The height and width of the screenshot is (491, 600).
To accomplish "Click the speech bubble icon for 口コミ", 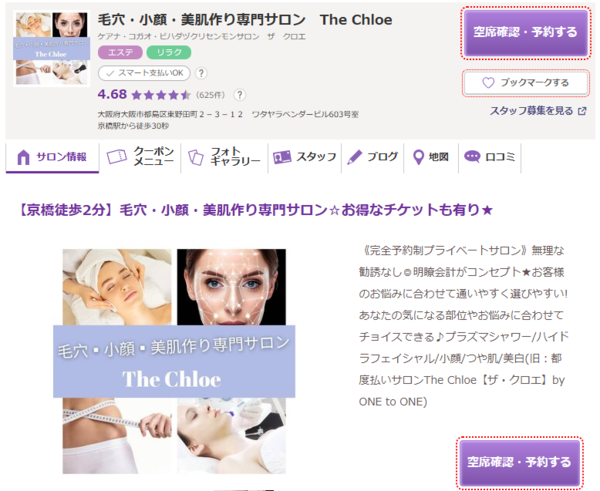I will [472, 157].
